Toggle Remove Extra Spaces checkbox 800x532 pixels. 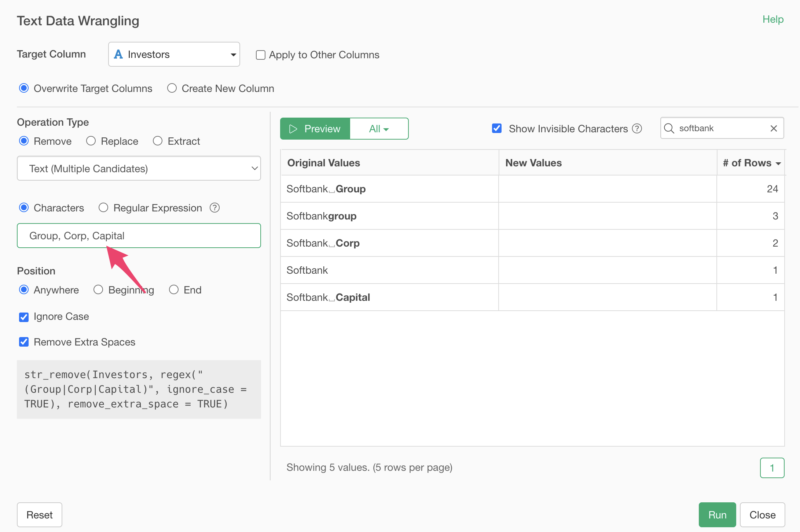24,342
